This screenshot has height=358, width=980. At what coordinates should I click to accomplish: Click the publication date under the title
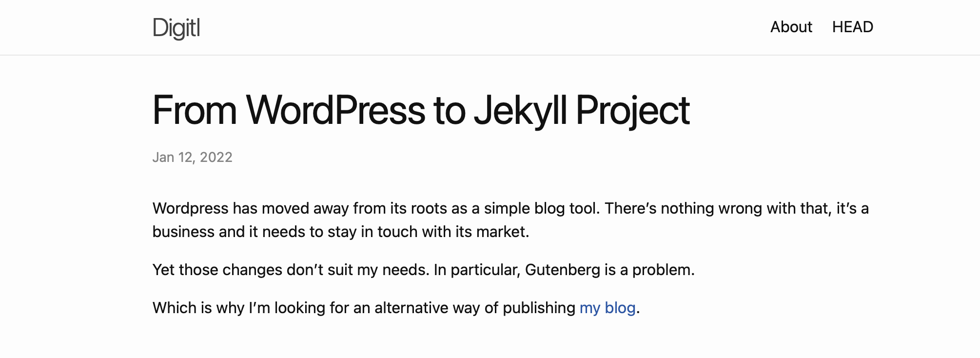(192, 157)
